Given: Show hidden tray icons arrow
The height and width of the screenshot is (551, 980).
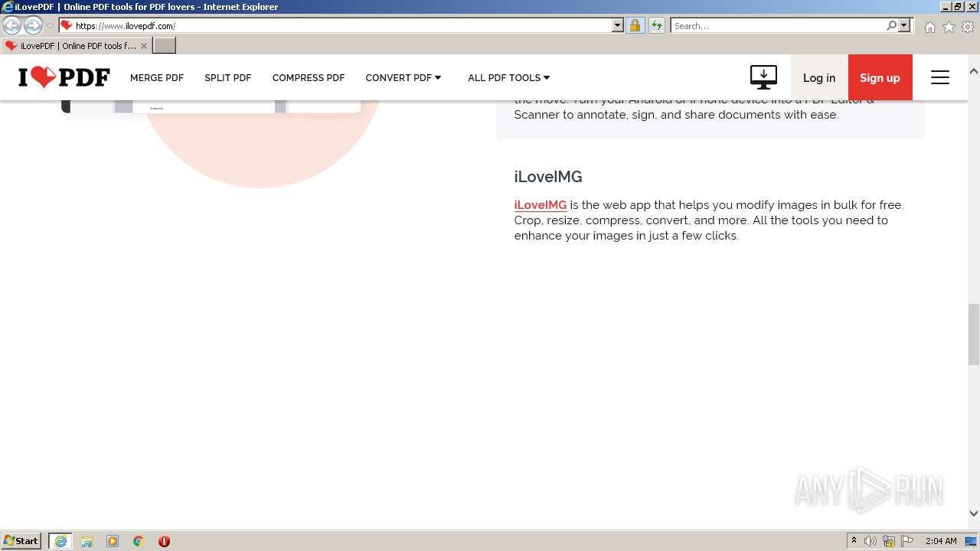Looking at the screenshot, I should coord(854,541).
